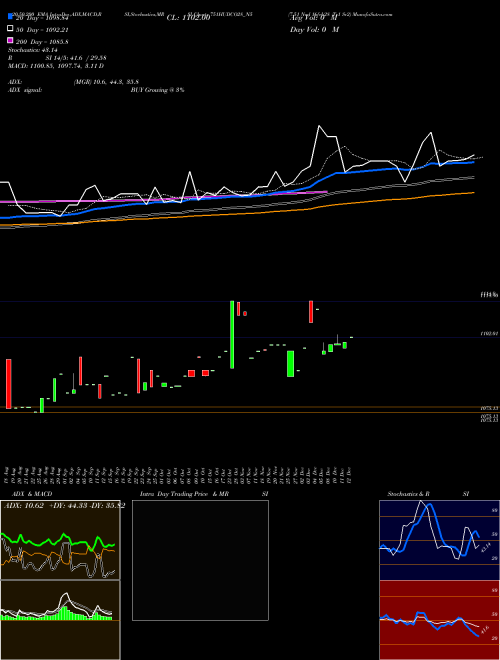
Task: Click the magenta 200 Day legend swatch
Action: (x=10, y=40)
